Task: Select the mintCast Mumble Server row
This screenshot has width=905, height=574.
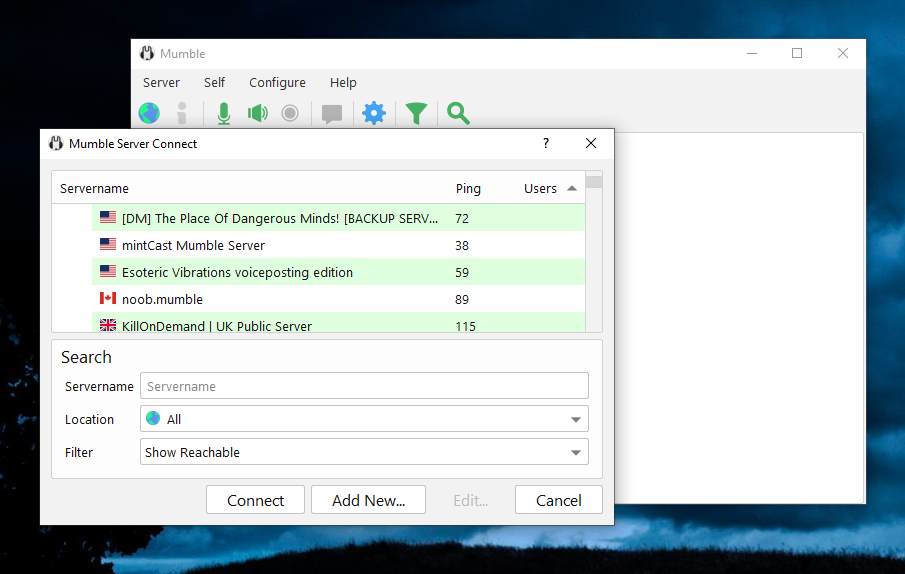Action: pyautogui.click(x=338, y=245)
